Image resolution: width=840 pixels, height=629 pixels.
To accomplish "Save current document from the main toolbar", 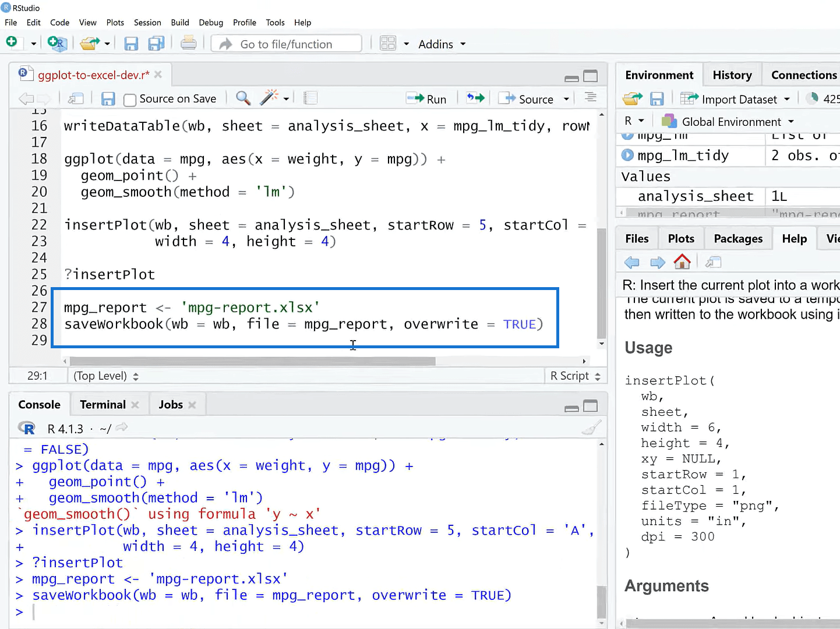I will tap(131, 44).
